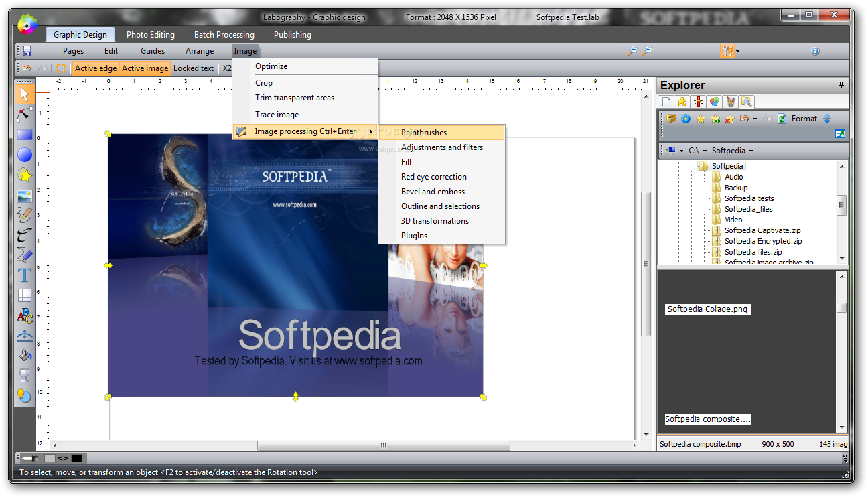Click the Softpedia Collage.png thumbnail label
The width and height of the screenshot is (868, 497).
pyautogui.click(x=707, y=309)
